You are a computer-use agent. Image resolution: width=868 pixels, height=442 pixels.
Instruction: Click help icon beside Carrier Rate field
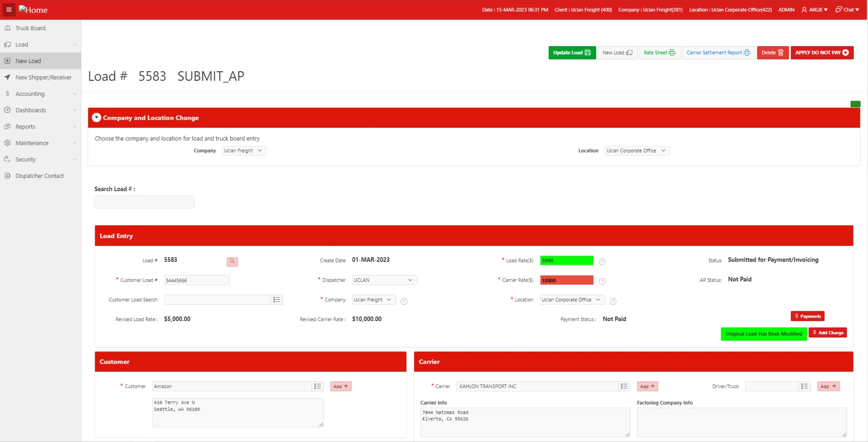click(x=602, y=281)
